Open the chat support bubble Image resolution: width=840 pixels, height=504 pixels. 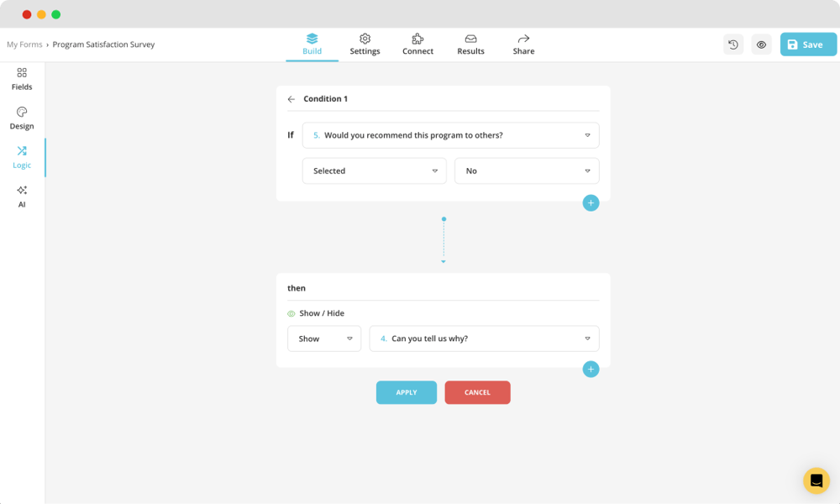[816, 480]
